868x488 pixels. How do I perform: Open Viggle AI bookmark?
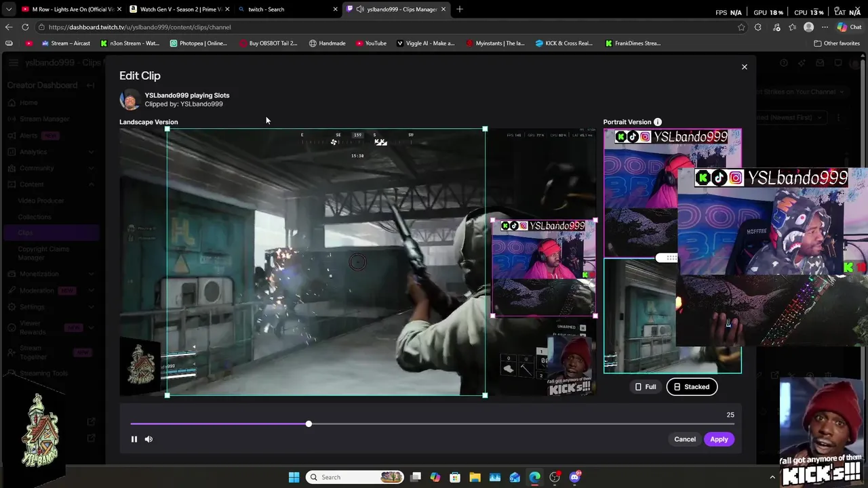click(426, 43)
